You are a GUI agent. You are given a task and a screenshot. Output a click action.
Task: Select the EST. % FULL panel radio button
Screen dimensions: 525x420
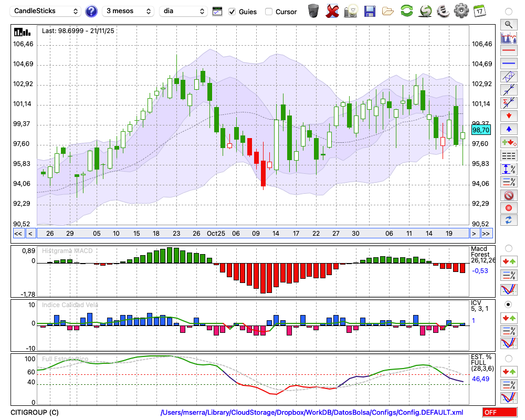509,359
